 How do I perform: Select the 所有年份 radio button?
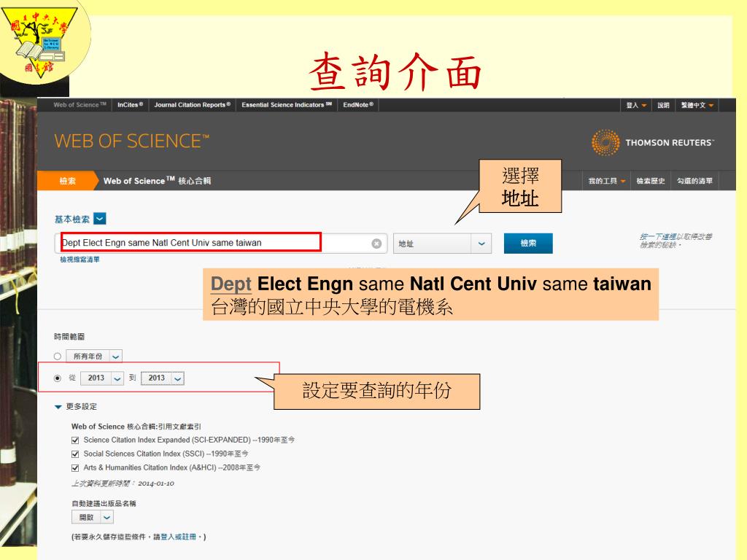coord(58,356)
